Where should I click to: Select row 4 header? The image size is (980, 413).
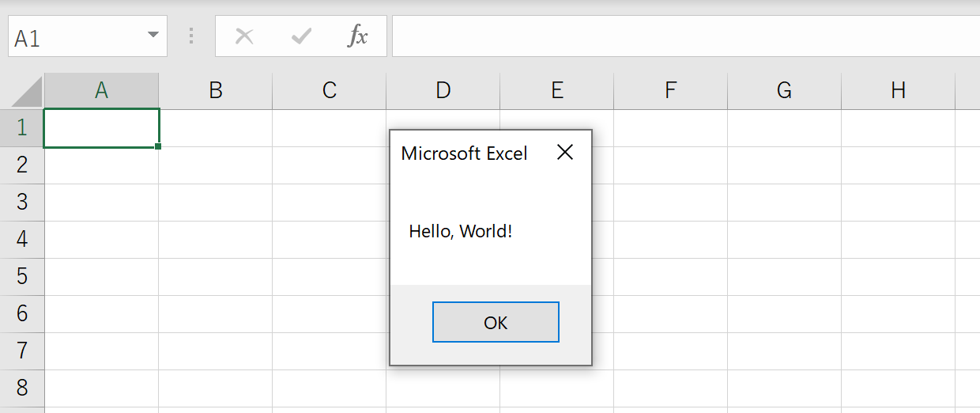click(x=22, y=239)
